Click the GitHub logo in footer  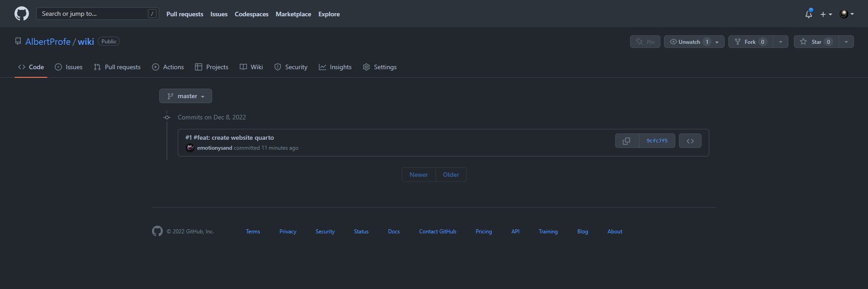point(157,231)
